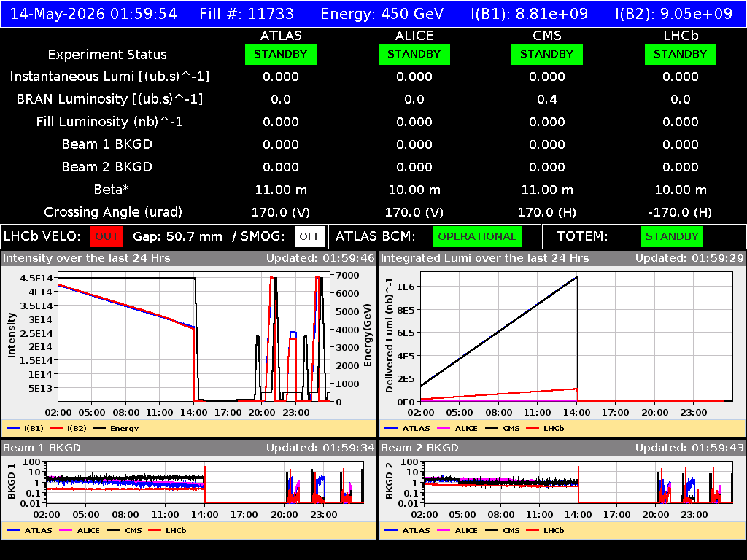Click the ATLAS STANDBY status badge
Viewport: 747px width, 560px height.
pyautogui.click(x=281, y=54)
